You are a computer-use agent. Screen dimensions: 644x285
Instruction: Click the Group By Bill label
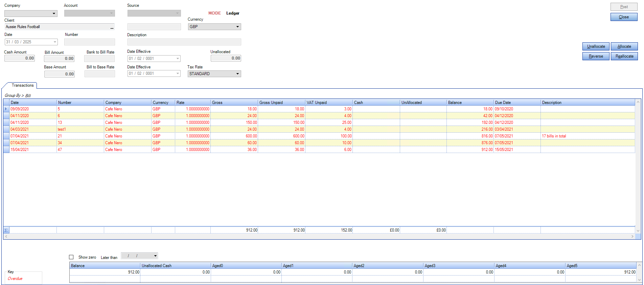(18, 95)
